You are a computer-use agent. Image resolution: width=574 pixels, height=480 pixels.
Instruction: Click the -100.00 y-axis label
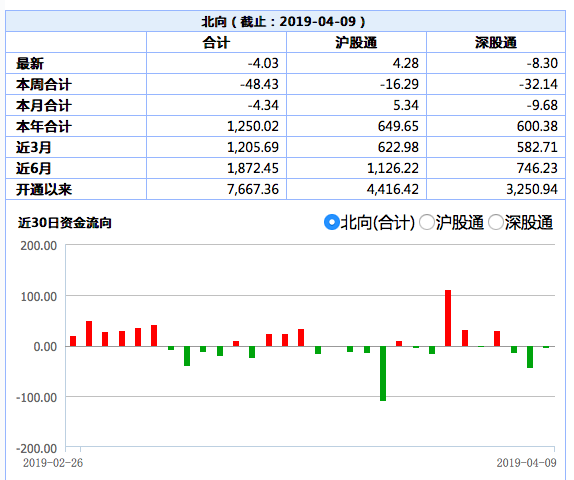37,397
